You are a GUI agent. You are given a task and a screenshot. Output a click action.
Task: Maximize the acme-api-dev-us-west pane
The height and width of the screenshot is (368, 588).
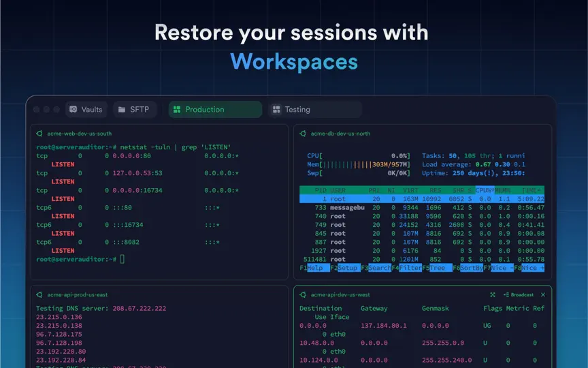[493, 295]
